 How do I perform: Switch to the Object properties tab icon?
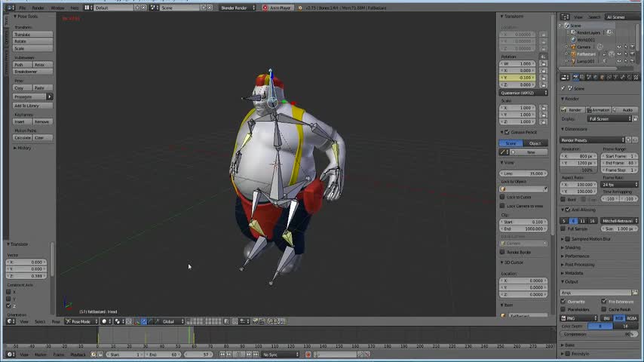tap(602, 77)
